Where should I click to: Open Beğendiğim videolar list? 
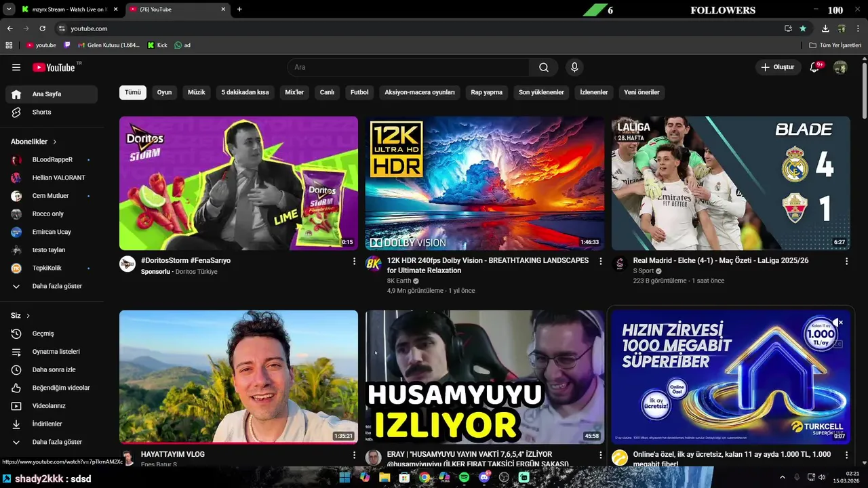click(52, 388)
